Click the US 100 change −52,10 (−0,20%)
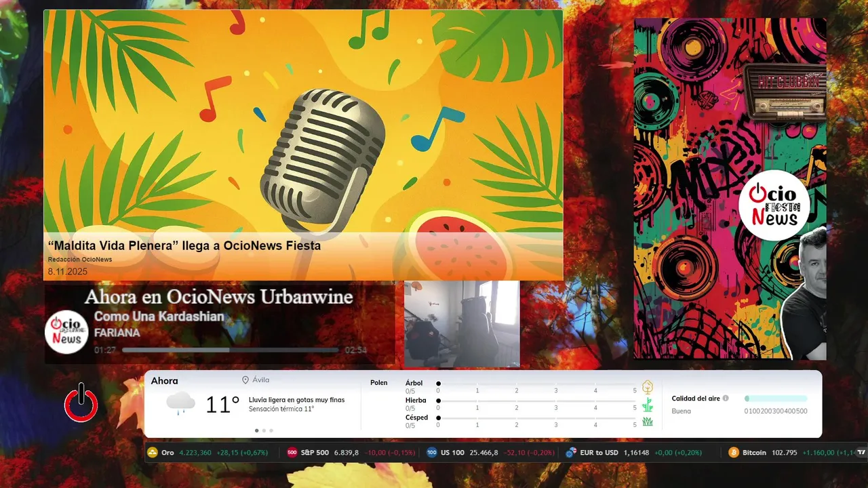Viewport: 868px width, 488px height. click(x=529, y=453)
